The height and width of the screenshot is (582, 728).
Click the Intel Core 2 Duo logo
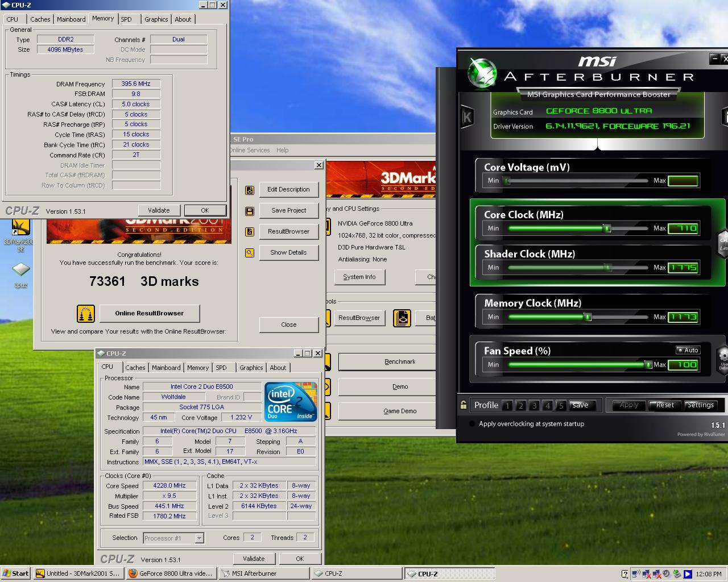(x=290, y=402)
